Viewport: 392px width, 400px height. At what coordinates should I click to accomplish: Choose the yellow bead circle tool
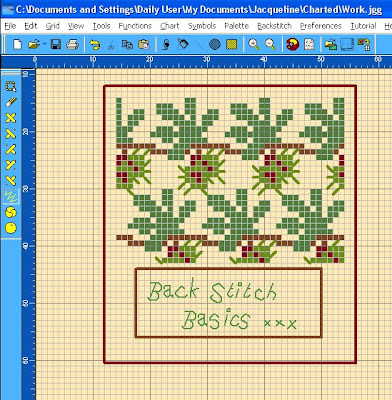(x=11, y=228)
